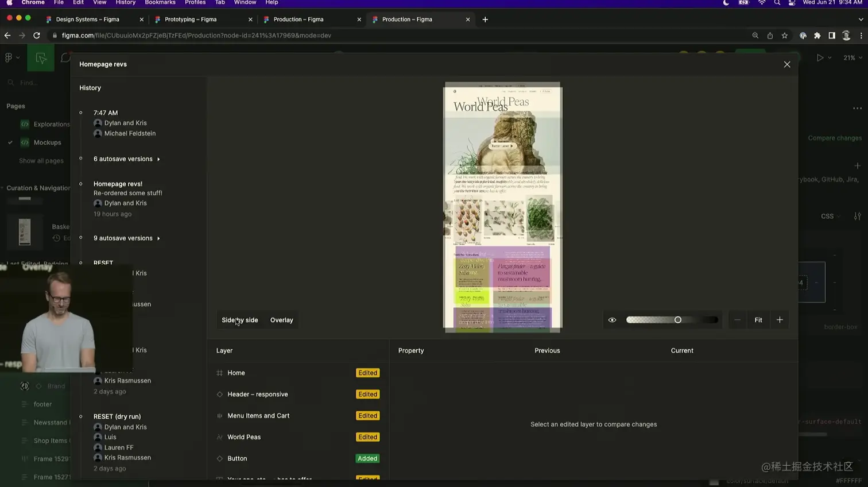The width and height of the screenshot is (868, 487).
Task: Zoom out with the minus button
Action: tap(737, 320)
